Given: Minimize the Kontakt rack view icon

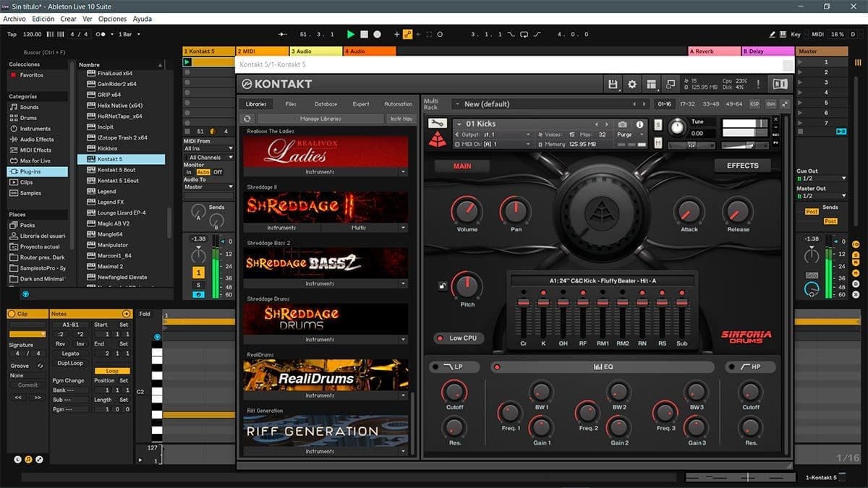Looking at the screenshot, I should coord(671,85).
